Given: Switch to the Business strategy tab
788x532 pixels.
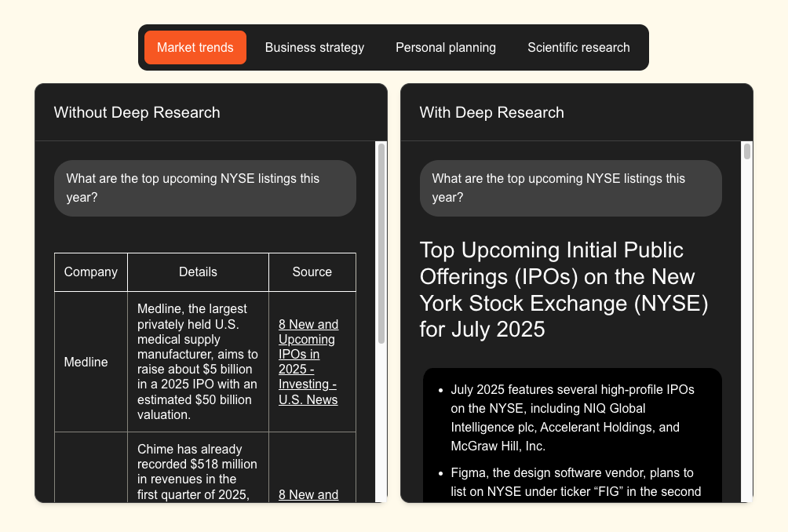Looking at the screenshot, I should 314,47.
